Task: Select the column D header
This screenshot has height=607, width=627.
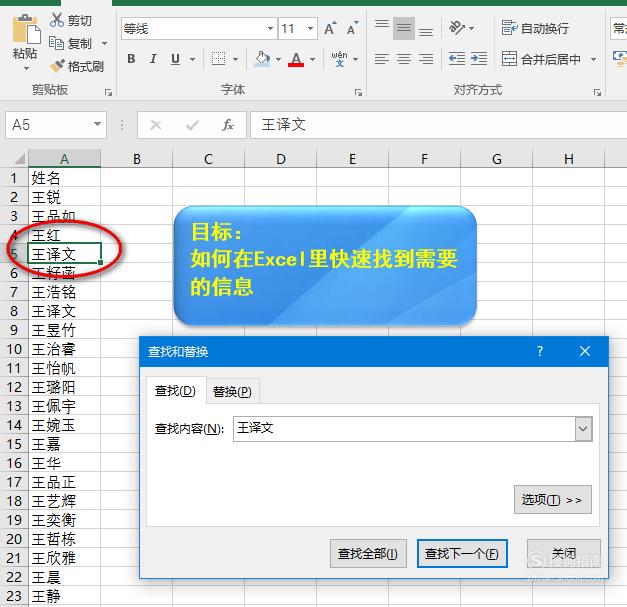Action: (280, 159)
